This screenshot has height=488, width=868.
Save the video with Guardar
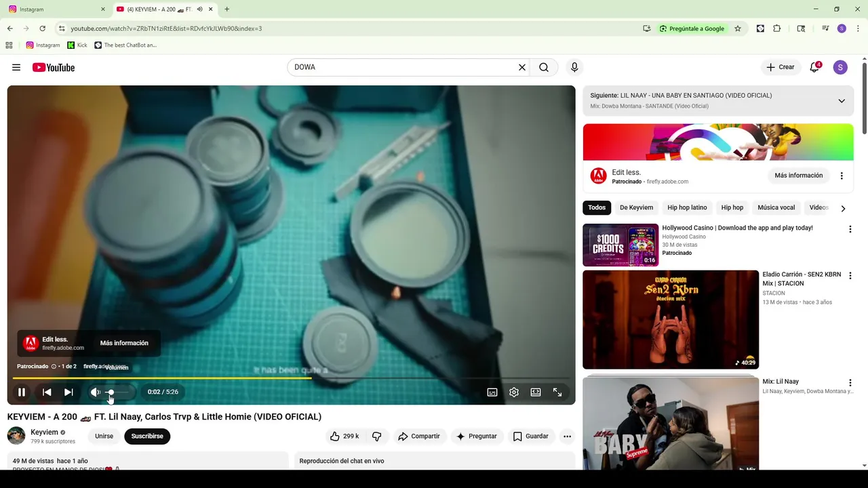530,436
